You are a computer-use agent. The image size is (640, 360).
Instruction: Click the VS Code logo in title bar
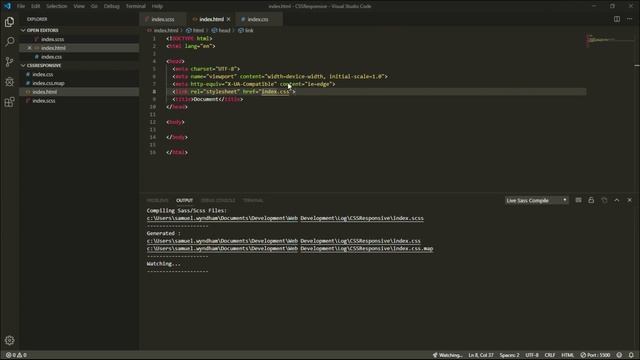pos(7,6)
